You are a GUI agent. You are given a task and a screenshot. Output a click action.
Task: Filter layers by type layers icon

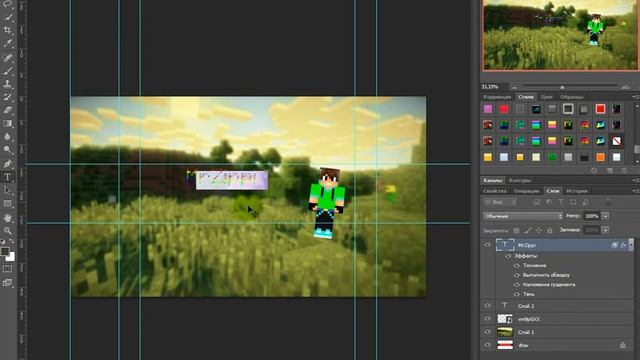[561, 202]
